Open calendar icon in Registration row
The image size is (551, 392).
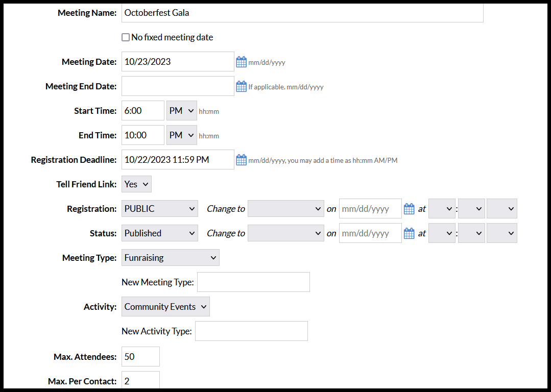tap(409, 209)
